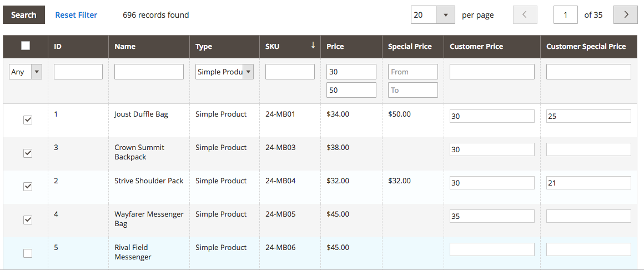Viewport: 644px width, 270px height.
Task: Sort by the Special Price column header
Action: point(412,47)
